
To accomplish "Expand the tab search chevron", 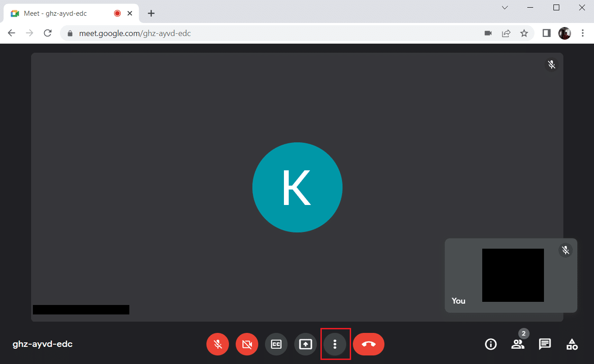I will pyautogui.click(x=505, y=8).
